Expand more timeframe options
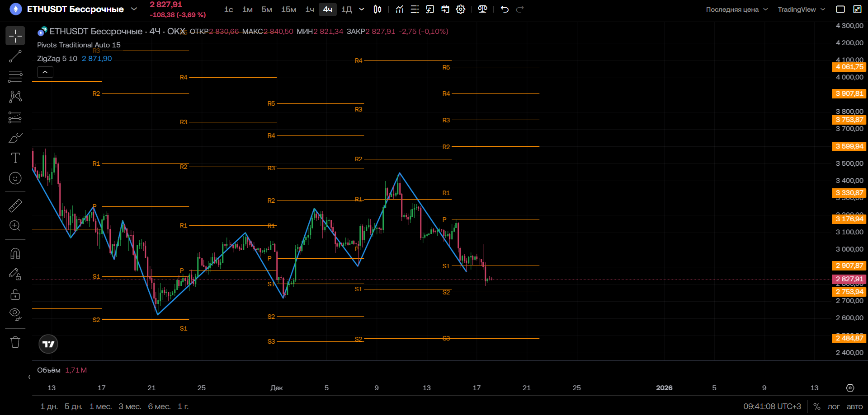 361,9
